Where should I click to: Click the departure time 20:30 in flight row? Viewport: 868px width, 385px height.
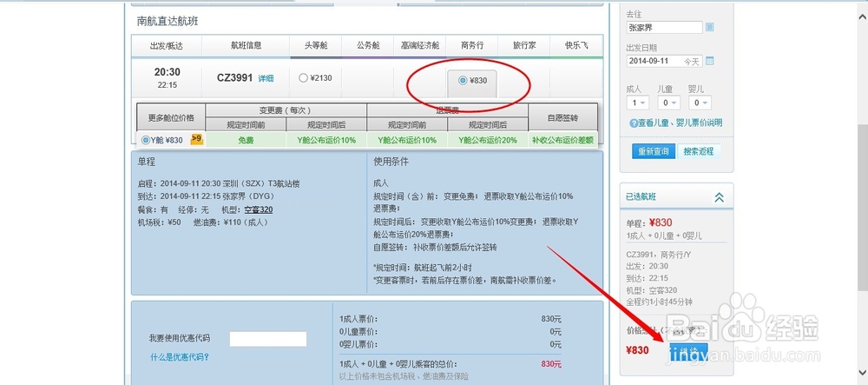(x=168, y=72)
